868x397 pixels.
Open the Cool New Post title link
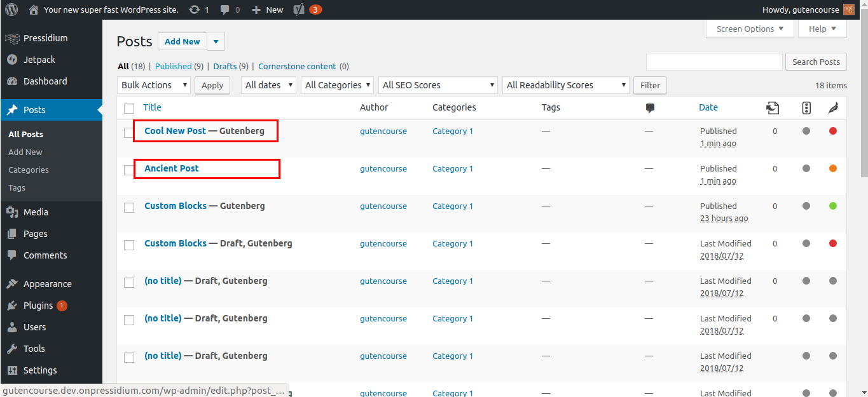(176, 131)
